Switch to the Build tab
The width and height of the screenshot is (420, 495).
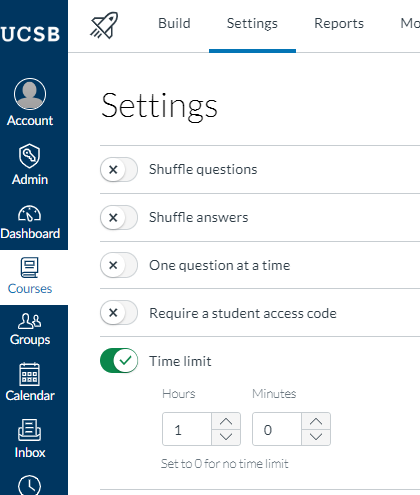174,24
